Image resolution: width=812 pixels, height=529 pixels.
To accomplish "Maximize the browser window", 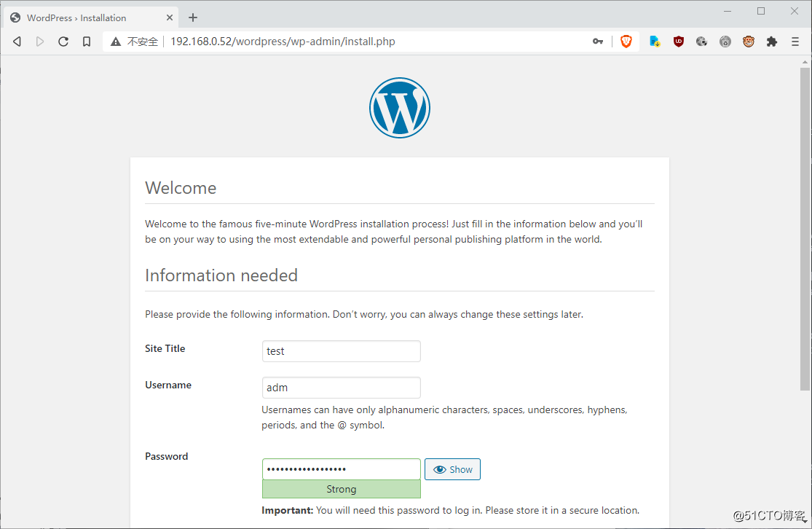I will click(761, 11).
